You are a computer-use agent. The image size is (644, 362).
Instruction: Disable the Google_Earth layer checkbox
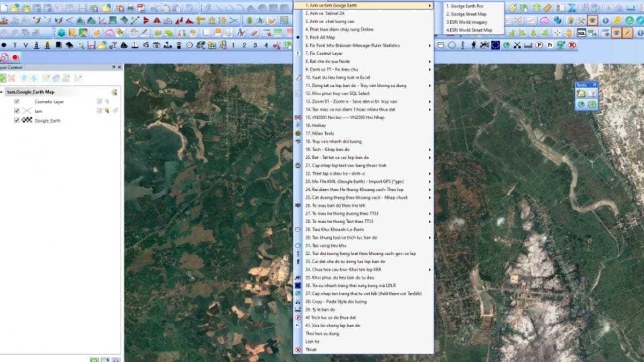[x=17, y=120]
